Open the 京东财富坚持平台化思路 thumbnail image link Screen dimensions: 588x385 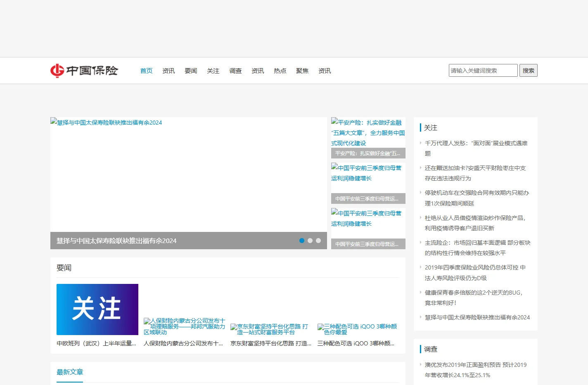[x=271, y=329]
